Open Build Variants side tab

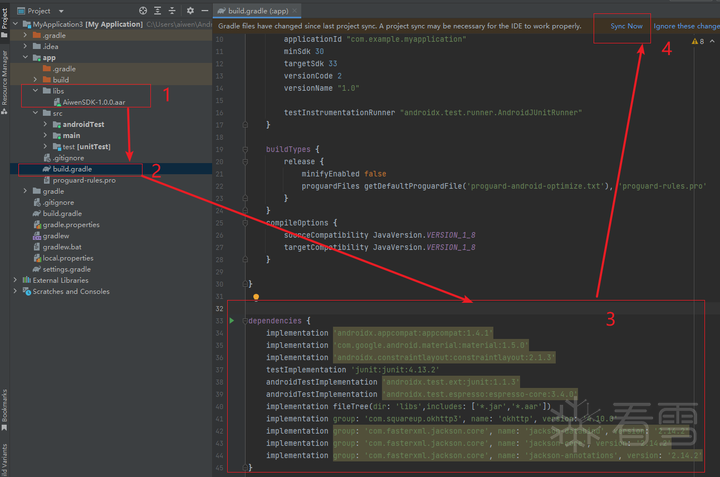[5, 460]
